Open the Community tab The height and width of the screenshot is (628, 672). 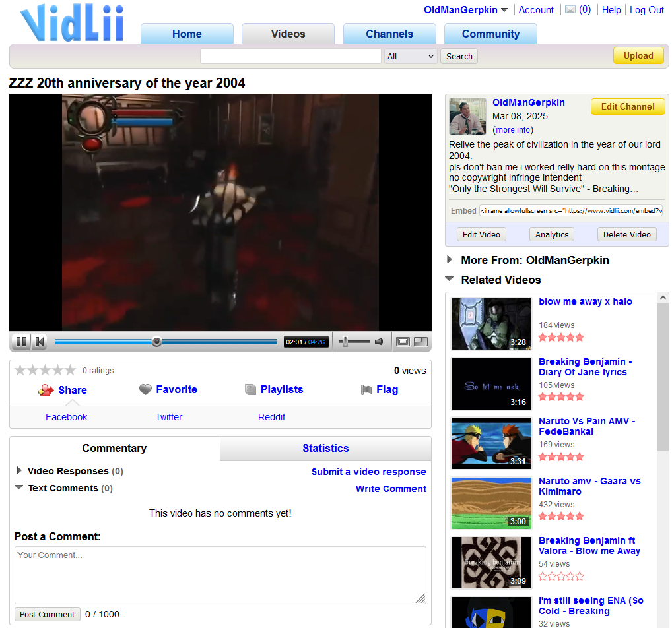click(x=490, y=34)
